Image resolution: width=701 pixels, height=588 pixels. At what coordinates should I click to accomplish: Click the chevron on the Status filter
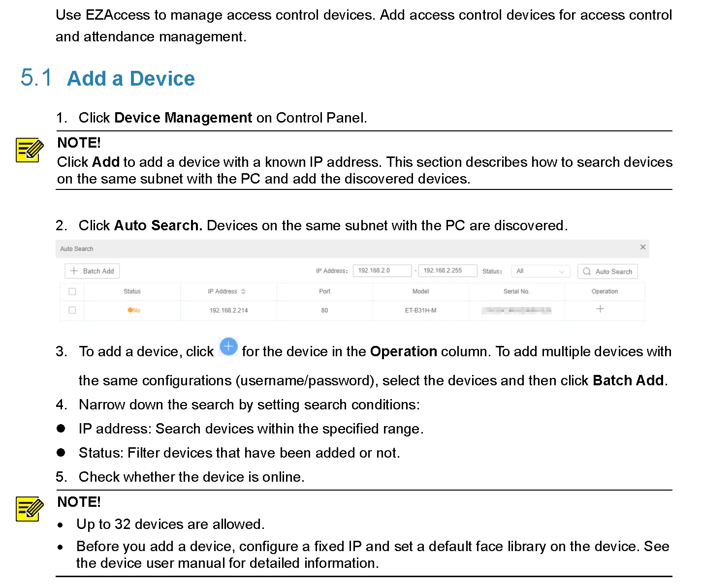point(562,271)
